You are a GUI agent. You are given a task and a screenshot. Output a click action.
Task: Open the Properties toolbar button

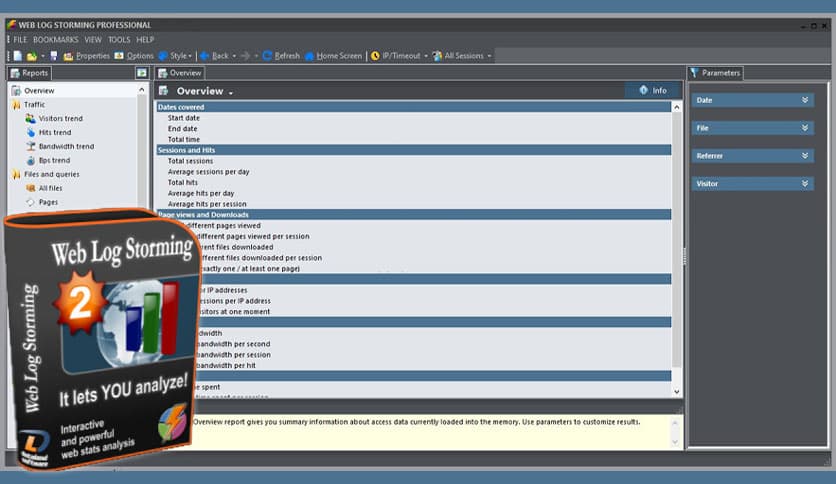coord(86,56)
